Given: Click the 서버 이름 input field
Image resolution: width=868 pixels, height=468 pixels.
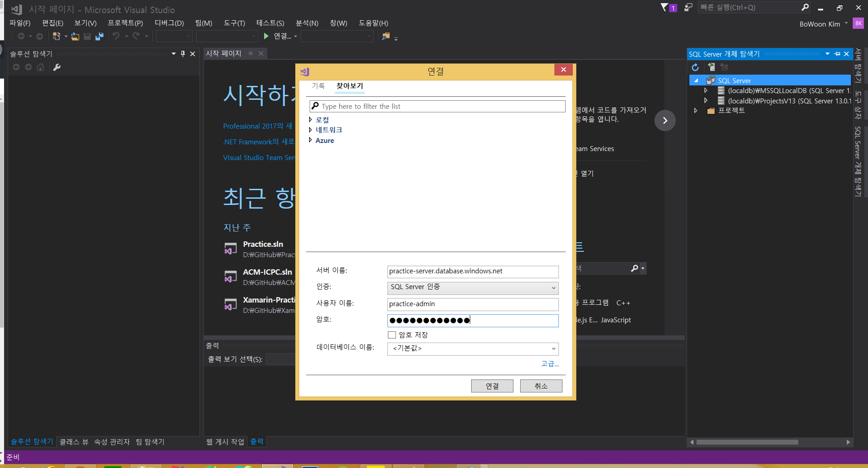Looking at the screenshot, I should coord(472,272).
